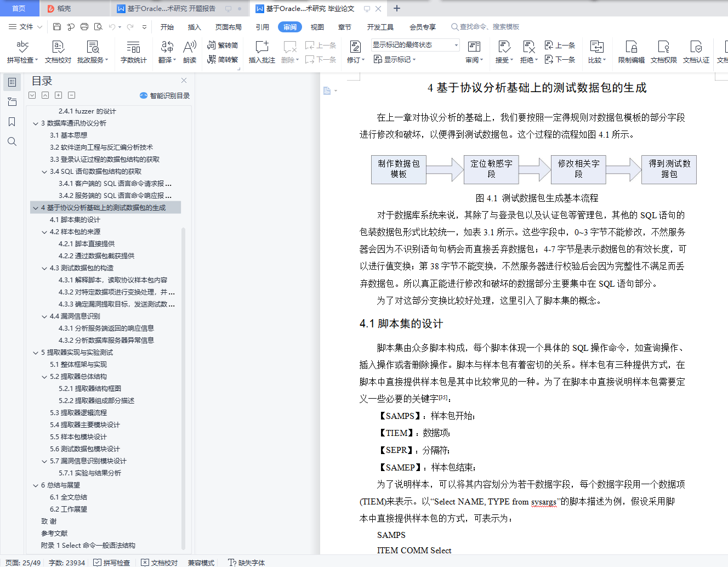Click the 拼写检查 spell check ribbon icon
Image resolution: width=728 pixels, height=567 pixels.
[22, 47]
